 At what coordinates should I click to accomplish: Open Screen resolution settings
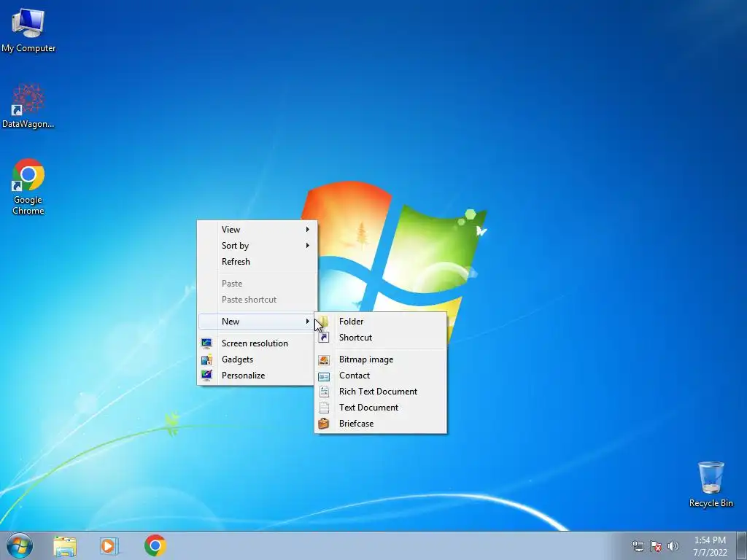point(258,343)
